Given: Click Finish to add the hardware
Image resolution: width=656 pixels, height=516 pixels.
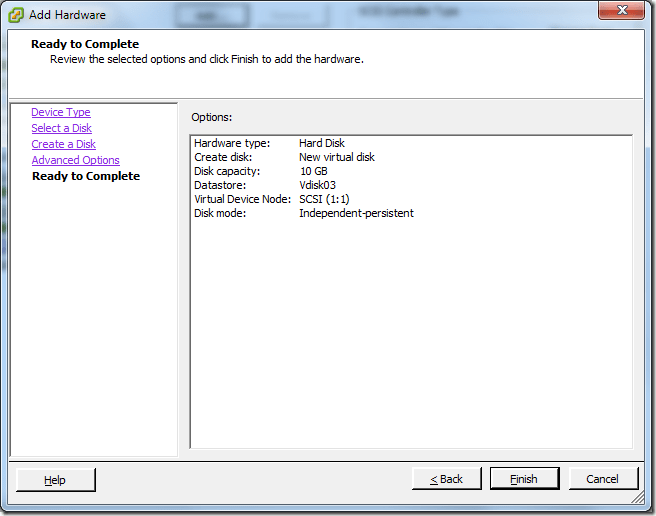Looking at the screenshot, I should 524,479.
